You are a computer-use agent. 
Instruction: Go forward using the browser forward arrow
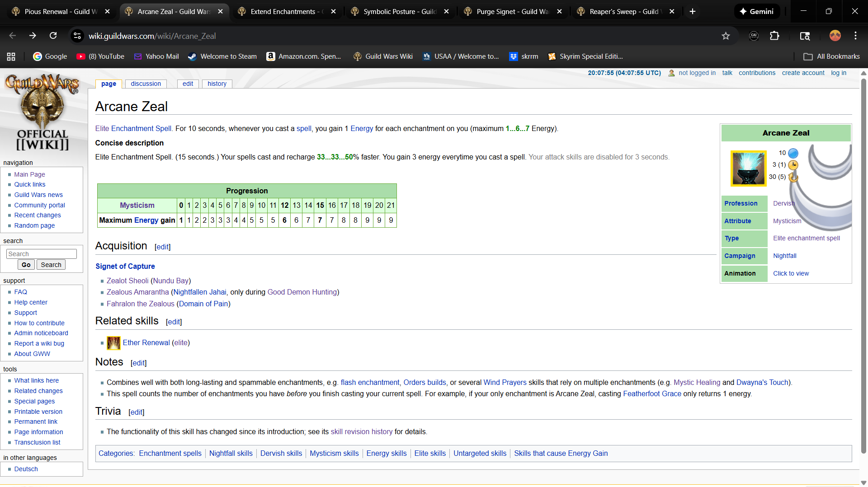tap(33, 36)
